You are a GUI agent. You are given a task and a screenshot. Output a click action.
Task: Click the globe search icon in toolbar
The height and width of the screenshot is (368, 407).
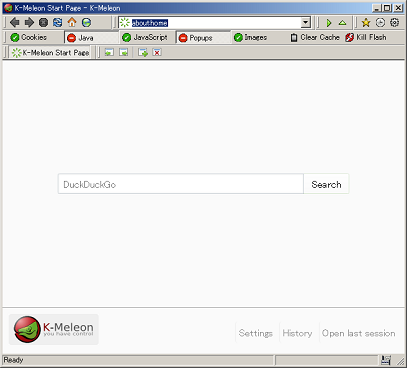pyautogui.click(x=86, y=23)
